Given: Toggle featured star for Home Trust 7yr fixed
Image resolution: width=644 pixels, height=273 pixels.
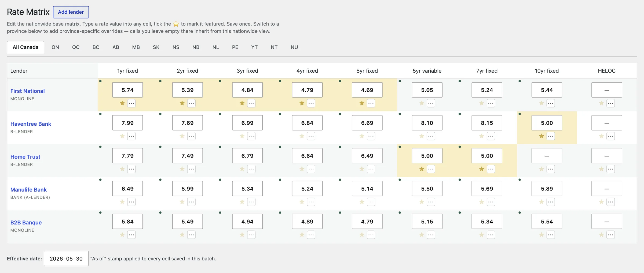Looking at the screenshot, I should [482, 169].
